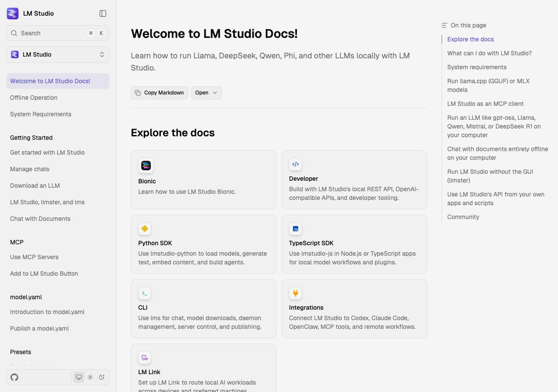
Task: Open the TypeScript SDK card title
Action: (311, 243)
